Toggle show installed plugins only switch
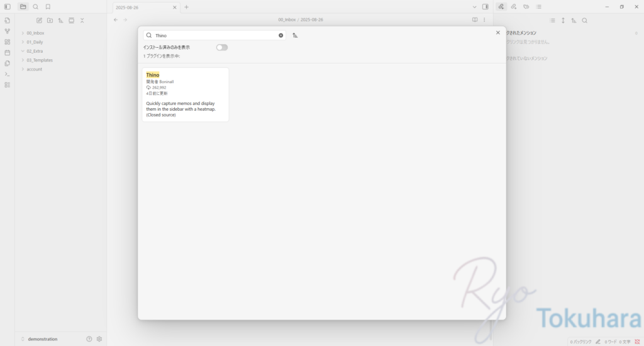The height and width of the screenshot is (346, 644). coord(222,47)
